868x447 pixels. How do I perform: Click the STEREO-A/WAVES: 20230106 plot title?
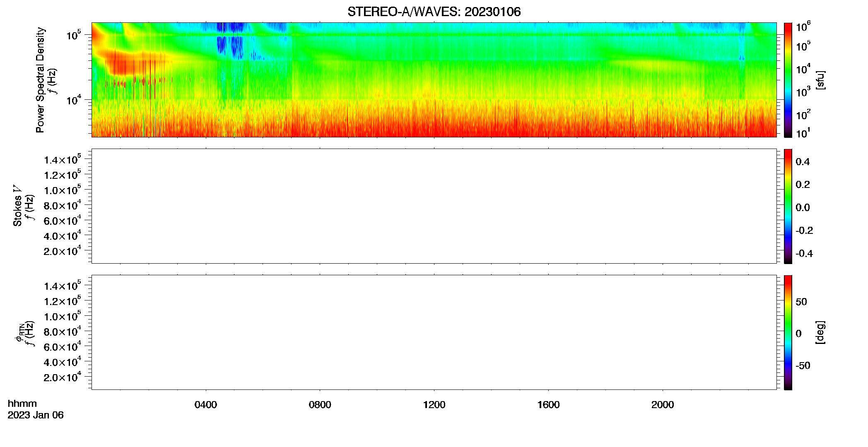click(434, 12)
